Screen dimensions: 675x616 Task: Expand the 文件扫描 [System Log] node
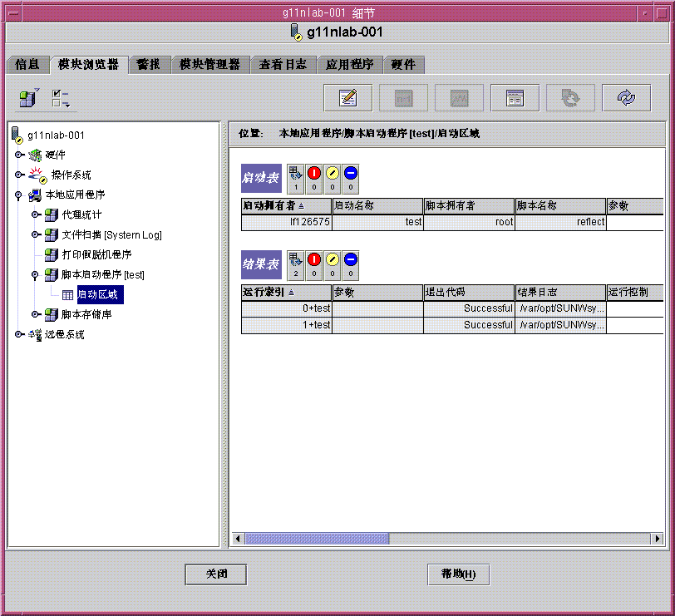pyautogui.click(x=36, y=234)
